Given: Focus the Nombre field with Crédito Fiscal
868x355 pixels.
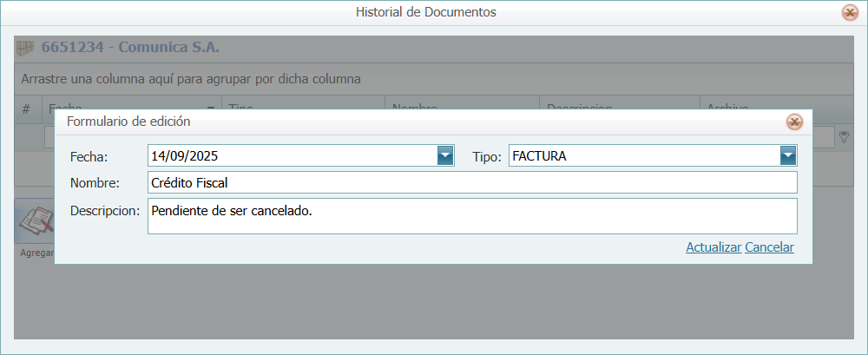Looking at the screenshot, I should pos(471,182).
